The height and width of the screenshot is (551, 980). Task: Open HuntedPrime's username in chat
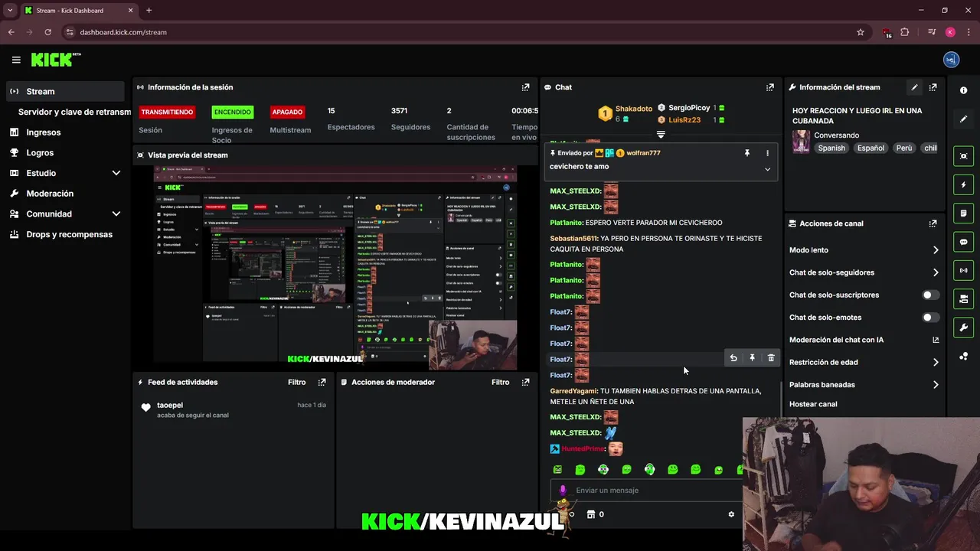pos(583,448)
